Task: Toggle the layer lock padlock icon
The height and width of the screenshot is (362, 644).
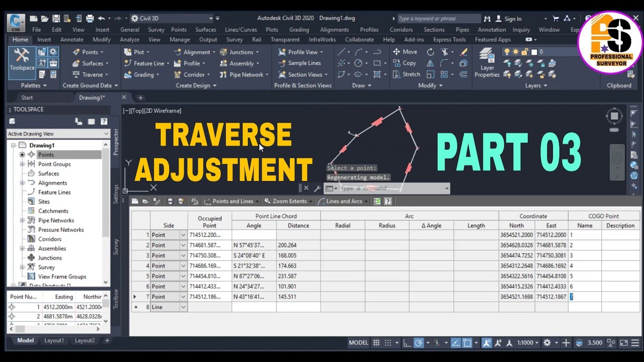Action: pos(524,52)
